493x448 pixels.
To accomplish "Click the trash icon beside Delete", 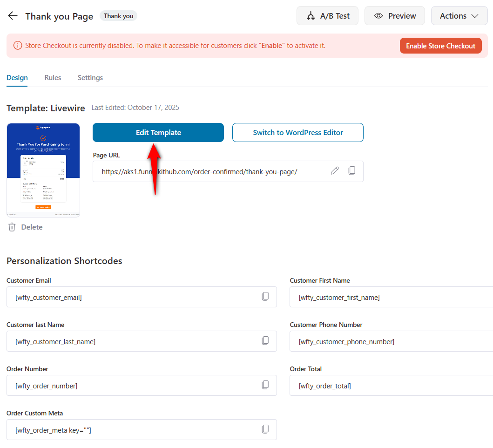I will tap(12, 227).
